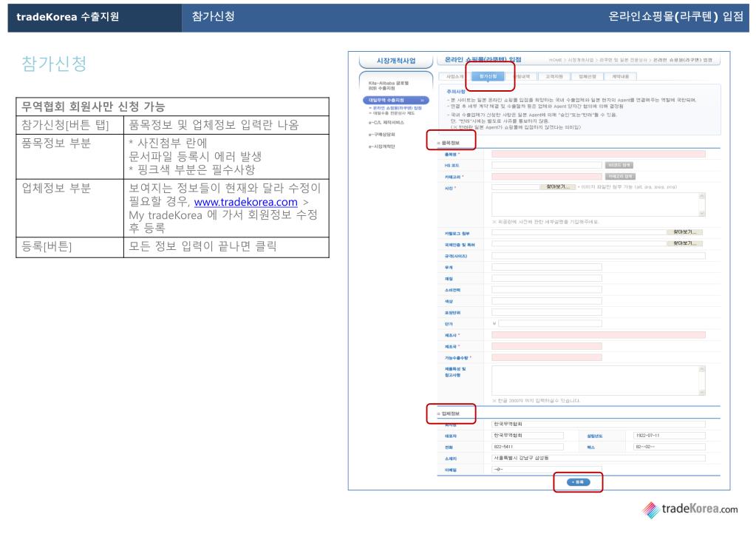
Task: Click 찾아보기 button for 카탈로그 첨부
Action: tap(684, 232)
